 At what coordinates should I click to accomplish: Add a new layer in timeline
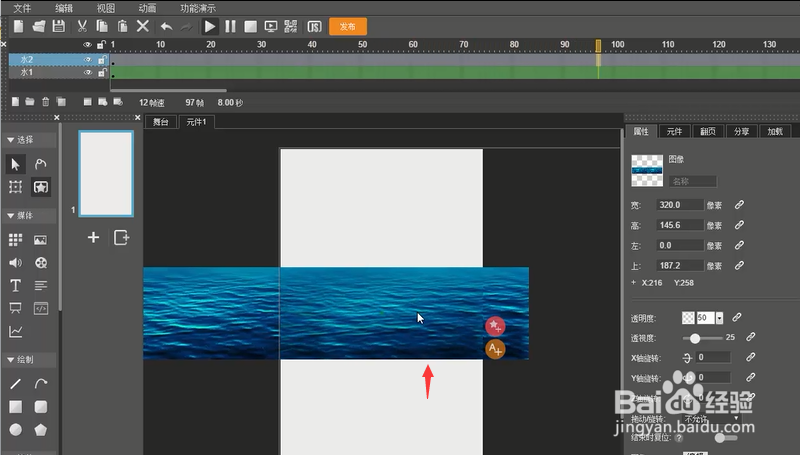point(15,102)
